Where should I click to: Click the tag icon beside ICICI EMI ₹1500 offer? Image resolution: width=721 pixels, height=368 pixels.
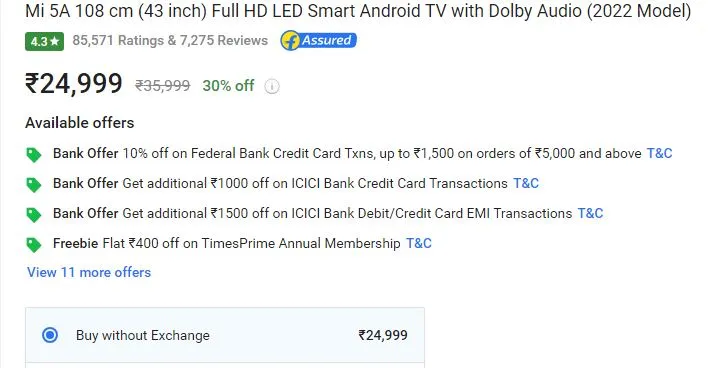point(34,215)
